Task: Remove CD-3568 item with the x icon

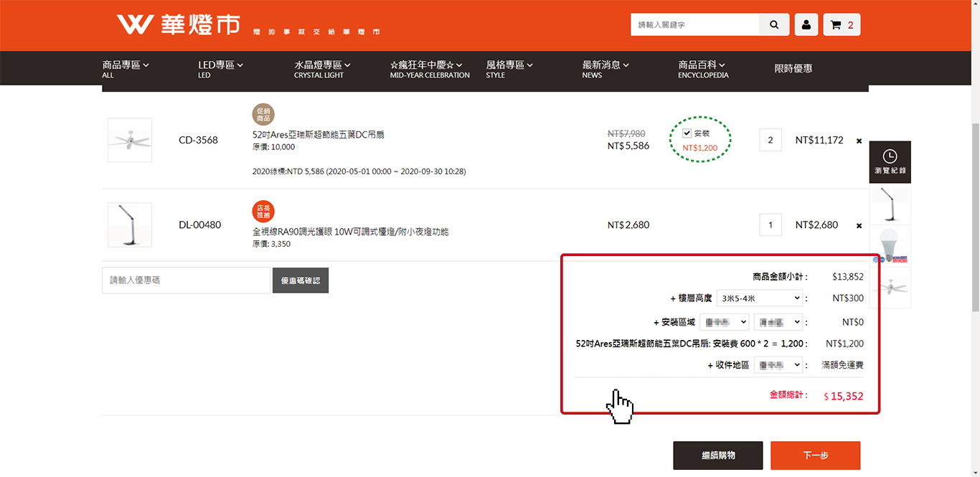Action: click(x=859, y=141)
